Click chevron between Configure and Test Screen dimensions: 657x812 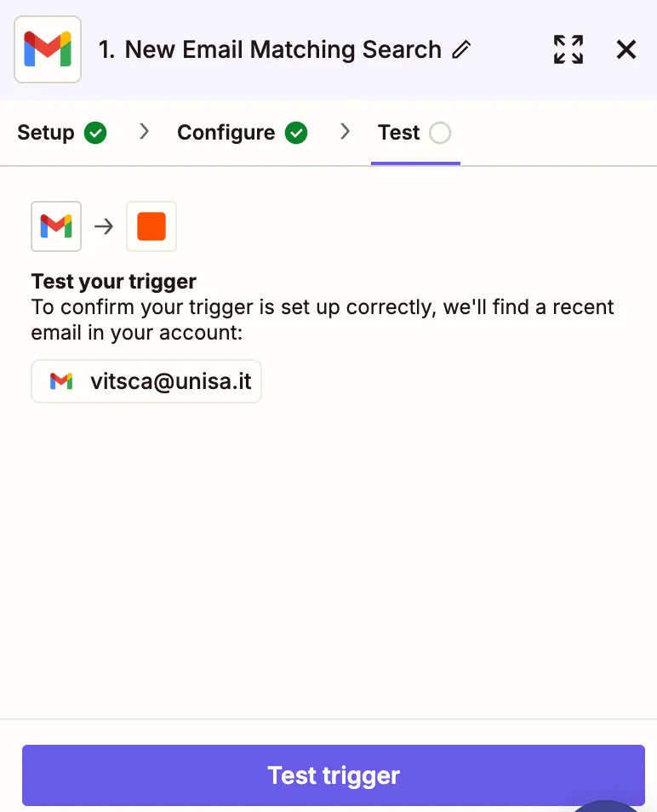tap(346, 132)
